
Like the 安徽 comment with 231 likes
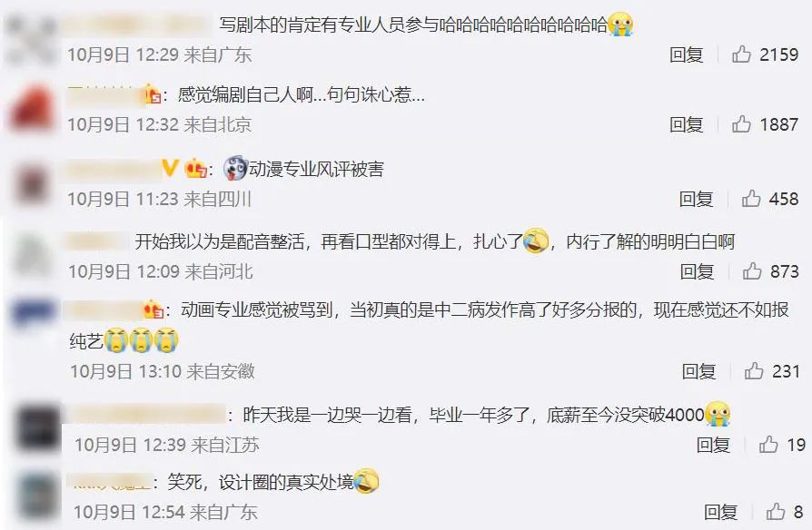click(754, 371)
